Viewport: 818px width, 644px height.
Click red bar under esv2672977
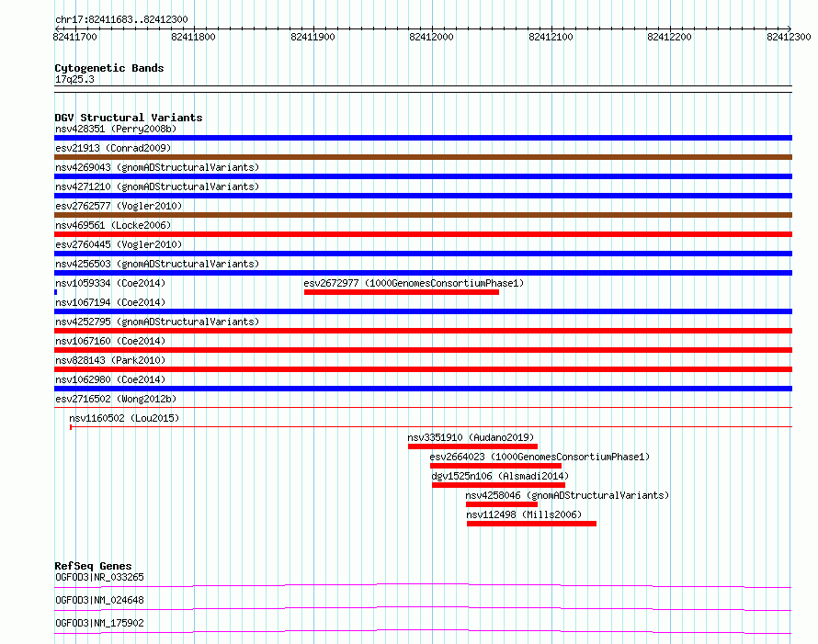pyautogui.click(x=402, y=292)
